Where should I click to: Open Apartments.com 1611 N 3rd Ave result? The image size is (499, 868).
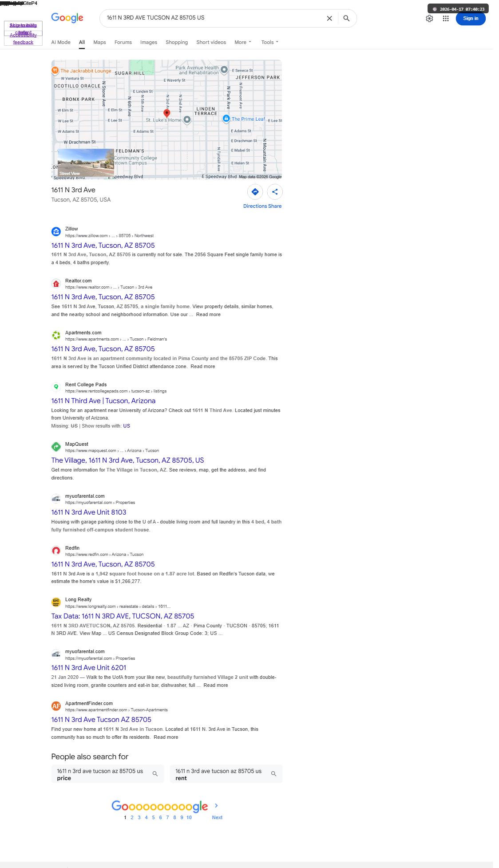pyautogui.click(x=103, y=349)
